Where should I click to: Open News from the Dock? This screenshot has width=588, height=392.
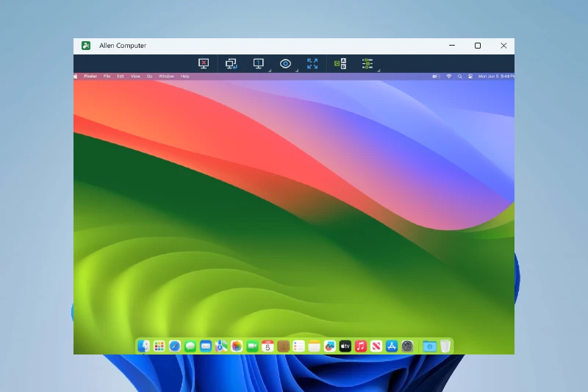click(x=376, y=346)
